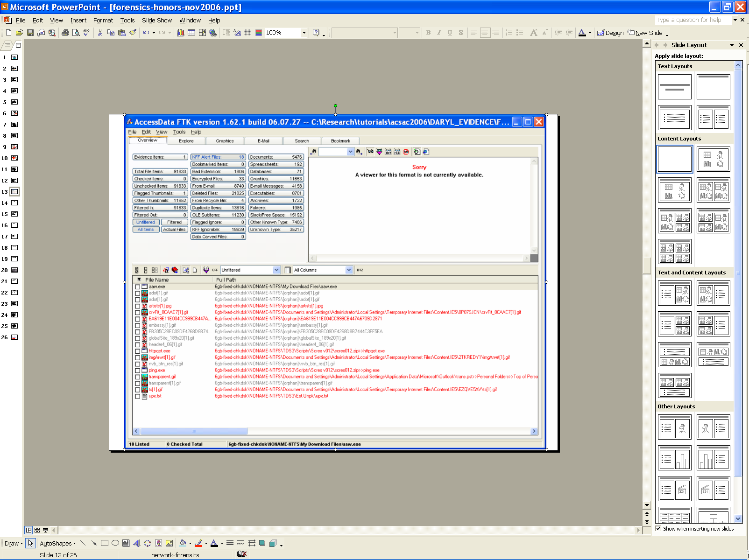Click the Design button

point(610,33)
